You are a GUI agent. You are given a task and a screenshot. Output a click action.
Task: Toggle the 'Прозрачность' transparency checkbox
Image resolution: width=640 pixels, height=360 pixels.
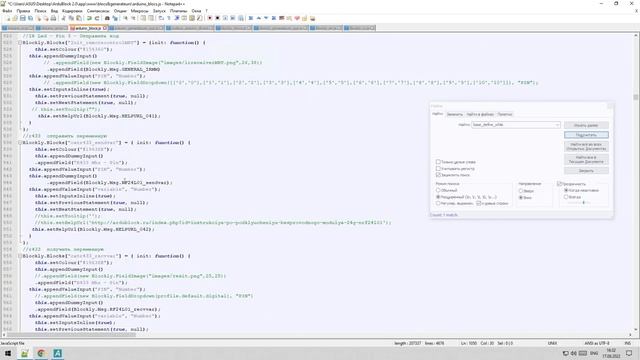(560, 184)
